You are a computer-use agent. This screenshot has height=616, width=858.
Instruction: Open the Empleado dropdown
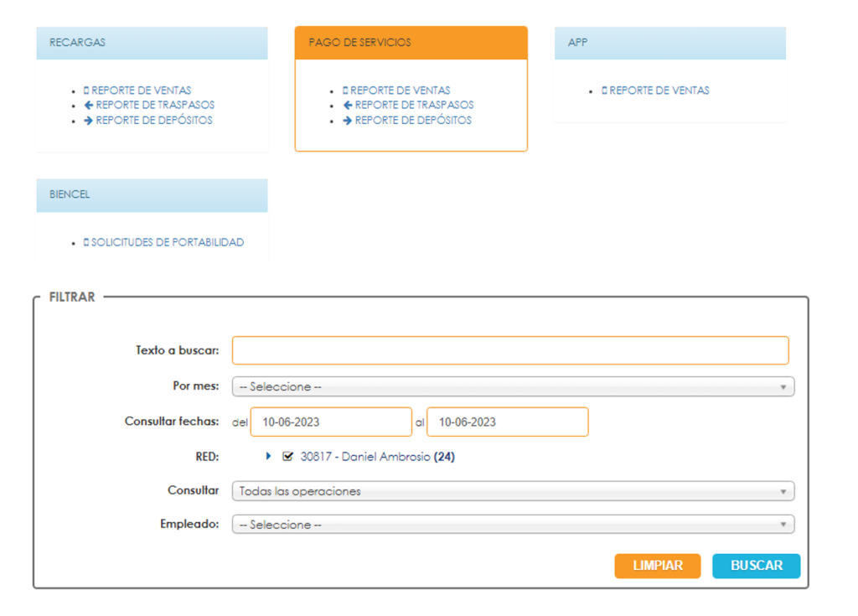(513, 525)
